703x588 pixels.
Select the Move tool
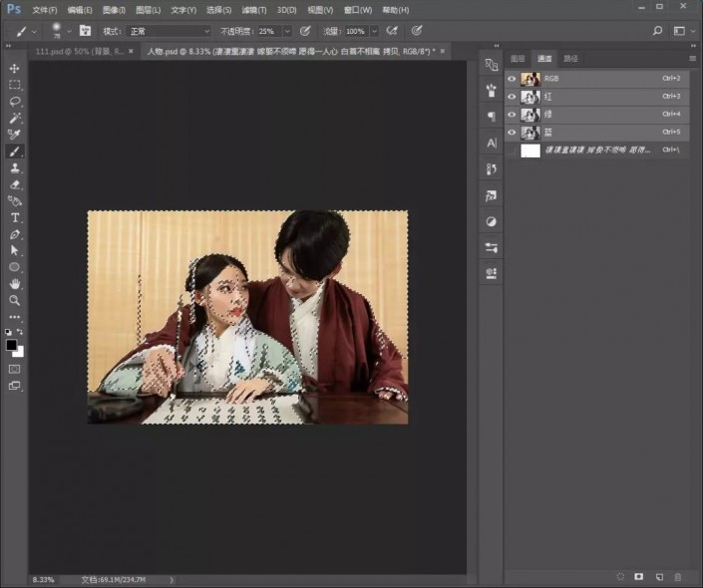coord(14,68)
